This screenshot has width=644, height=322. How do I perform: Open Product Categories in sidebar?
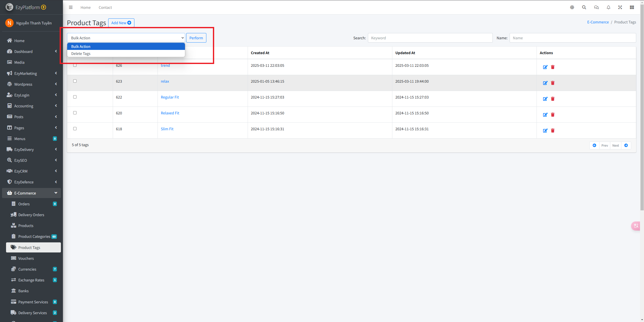(33, 236)
